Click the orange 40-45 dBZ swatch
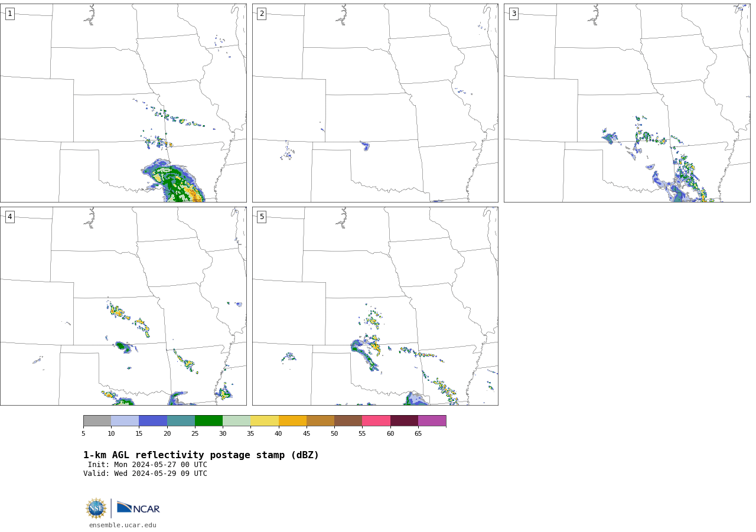Screen dimensions: 756x532 coord(292,420)
